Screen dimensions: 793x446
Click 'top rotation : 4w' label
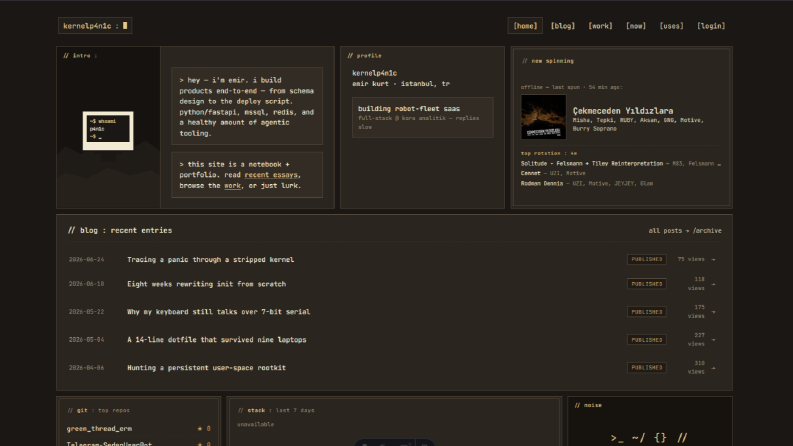[549, 153]
